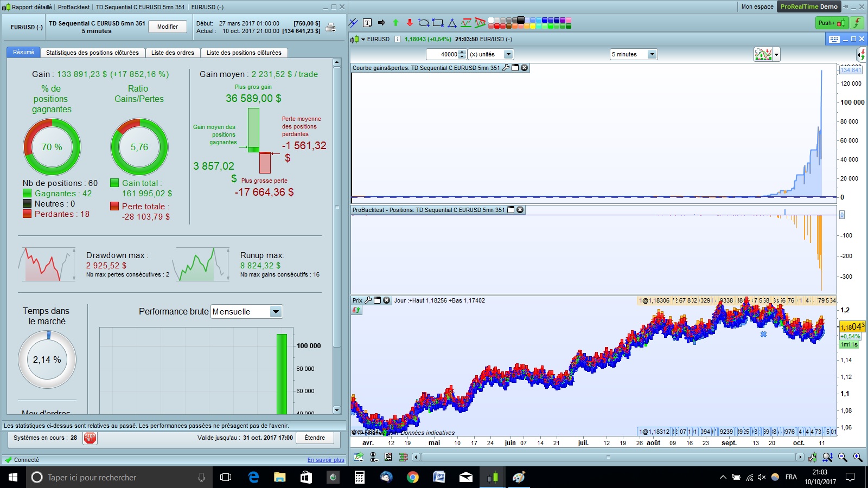This screenshot has width=868, height=488.
Task: Open the print report icon
Action: 330,27
